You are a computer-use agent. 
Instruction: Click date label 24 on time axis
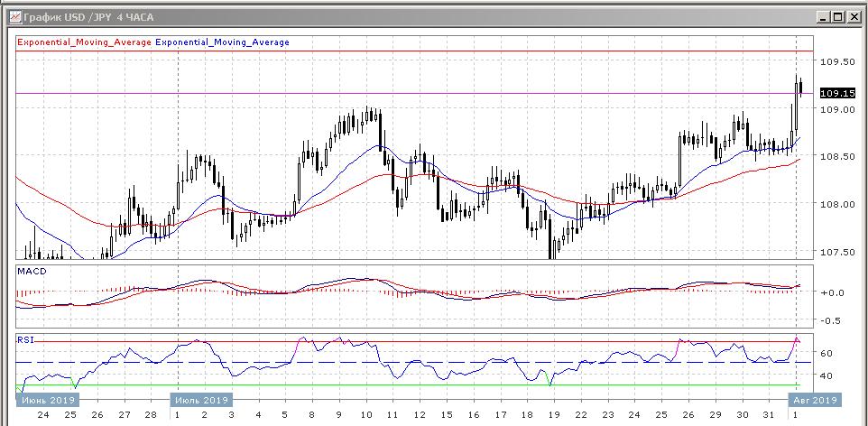click(x=43, y=415)
